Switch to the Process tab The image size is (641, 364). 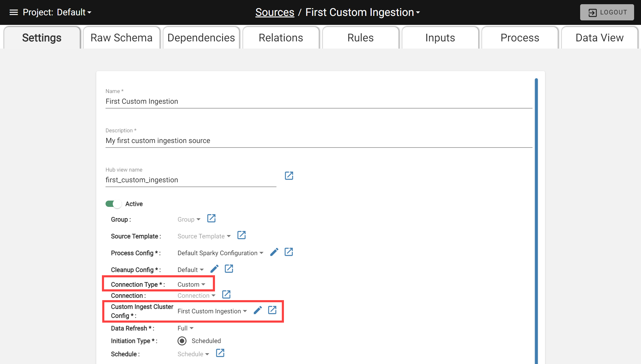(520, 38)
